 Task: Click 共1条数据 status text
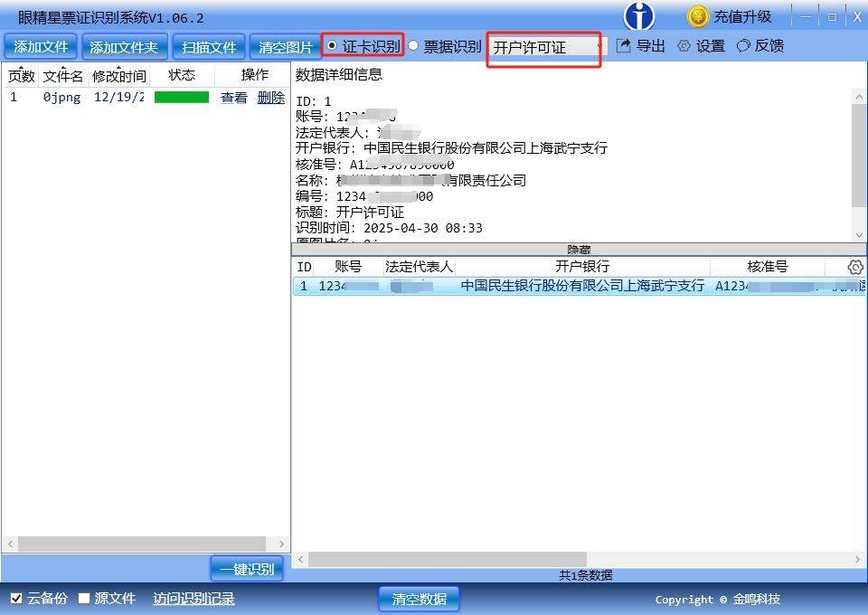click(x=585, y=575)
